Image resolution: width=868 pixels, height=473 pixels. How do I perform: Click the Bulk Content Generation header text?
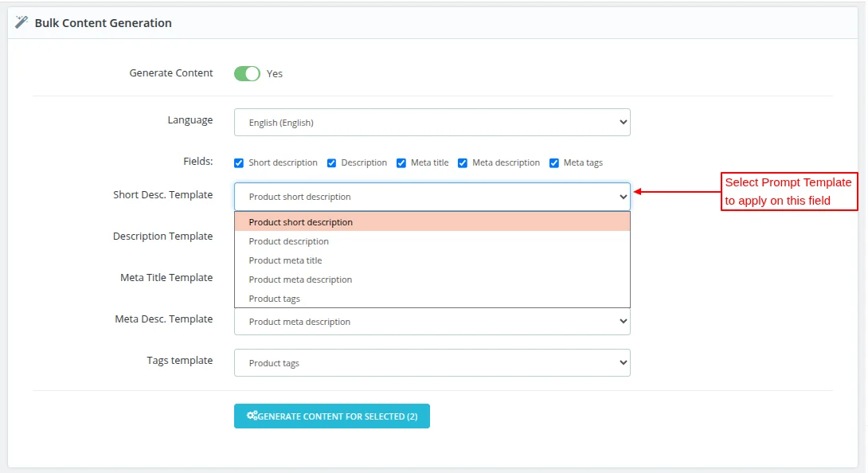103,22
